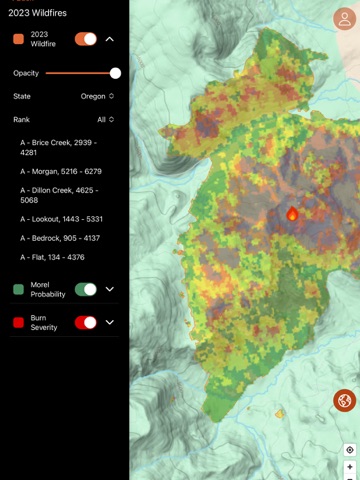Viewport: 360px width, 480px height.
Task: Open the State dropdown showing Oregon
Action: tap(97, 96)
